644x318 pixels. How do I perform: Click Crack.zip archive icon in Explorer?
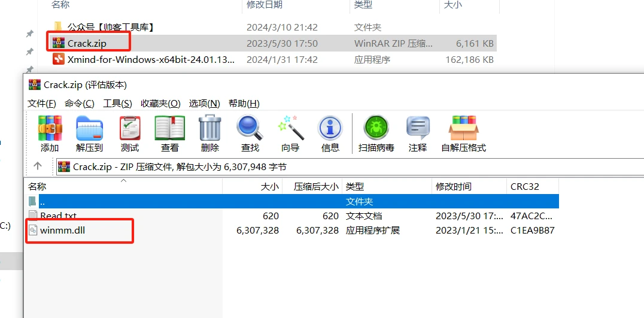pos(58,43)
